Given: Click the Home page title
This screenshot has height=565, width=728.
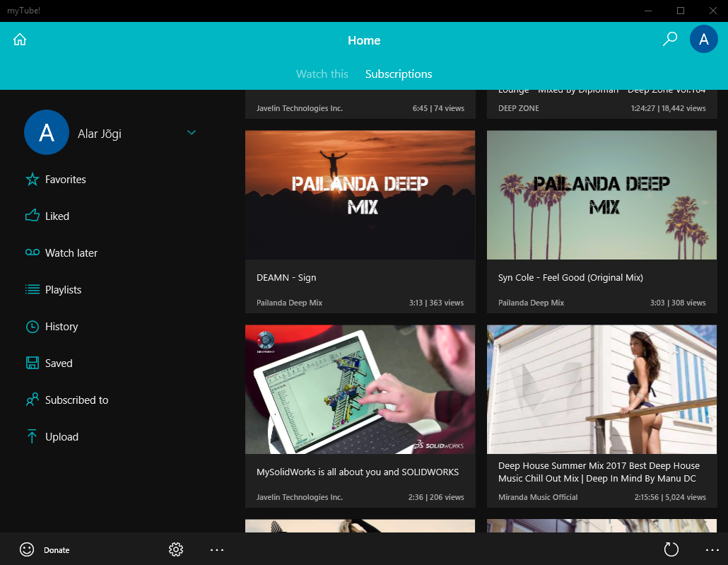Looking at the screenshot, I should [x=364, y=40].
